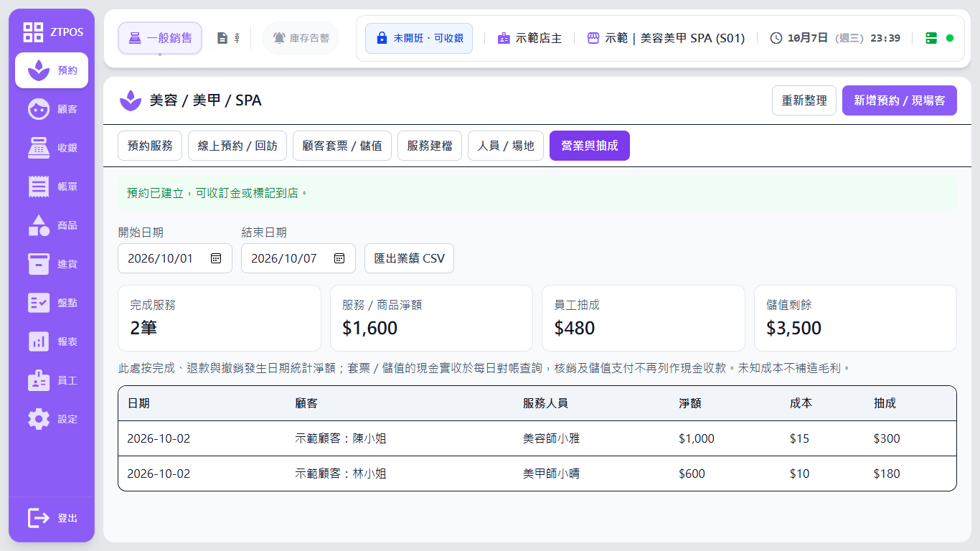Click the 服務 / 商品淨額 $1,600 card
The height and width of the screenshot is (551, 980).
431,318
